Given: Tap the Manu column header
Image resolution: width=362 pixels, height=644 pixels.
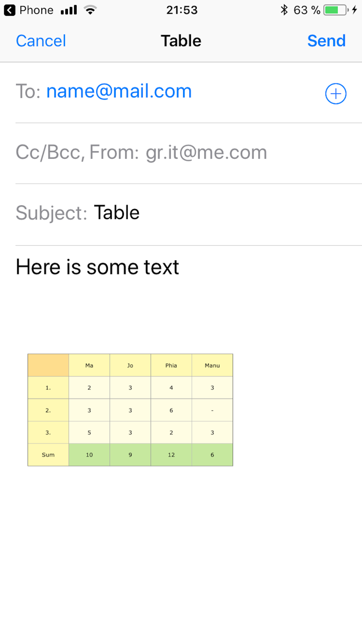Looking at the screenshot, I should 212,365.
